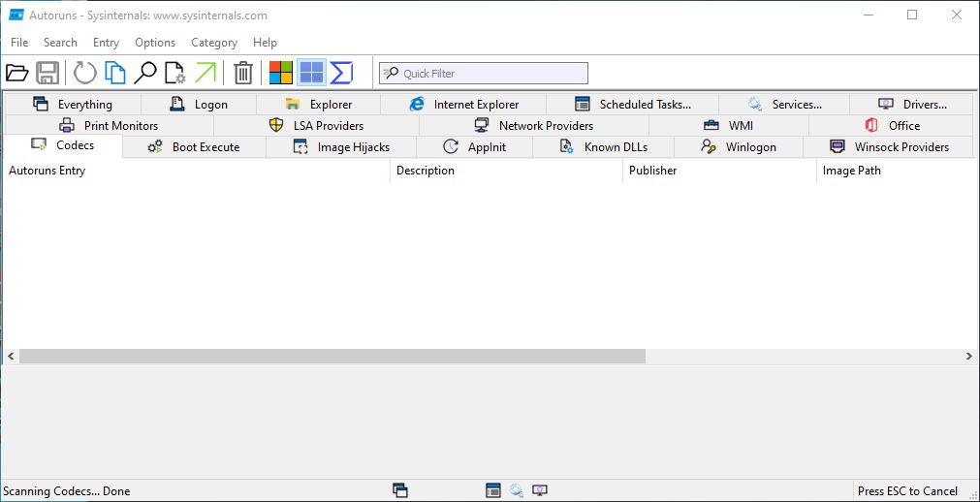Switch to the Winlogon tab
Viewport: 980px width, 502px height.
(738, 147)
